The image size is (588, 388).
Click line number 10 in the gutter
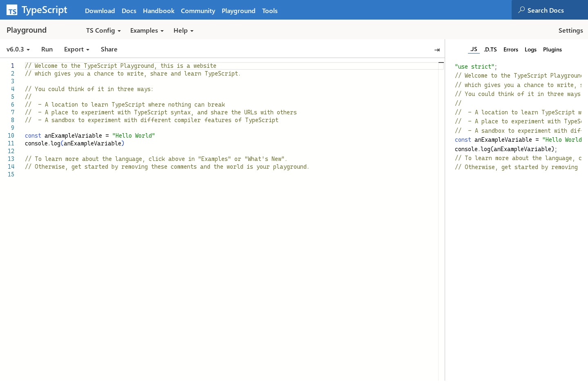pyautogui.click(x=11, y=136)
